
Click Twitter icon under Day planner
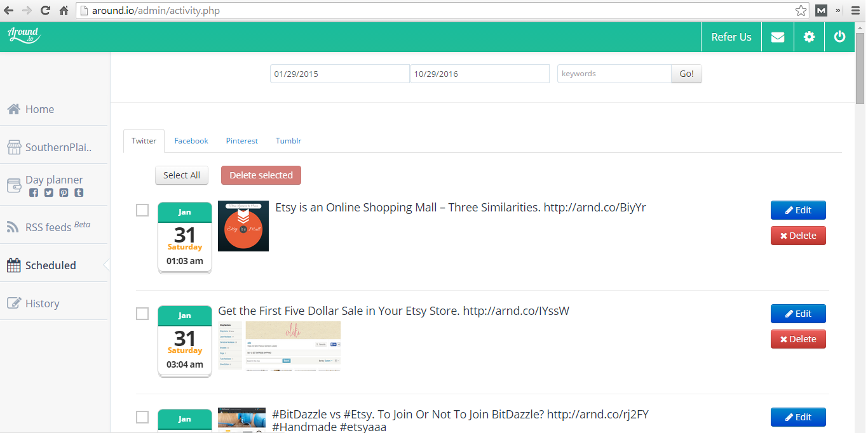pos(49,192)
